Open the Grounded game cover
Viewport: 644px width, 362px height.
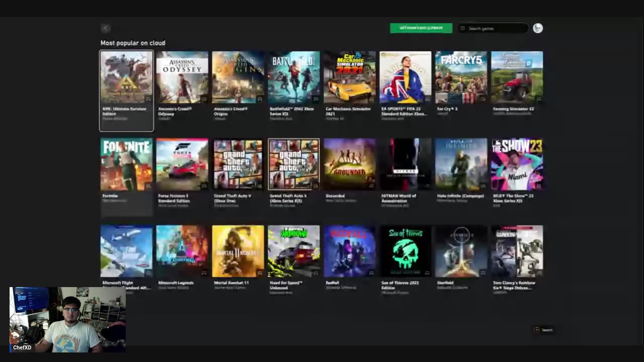pyautogui.click(x=350, y=164)
